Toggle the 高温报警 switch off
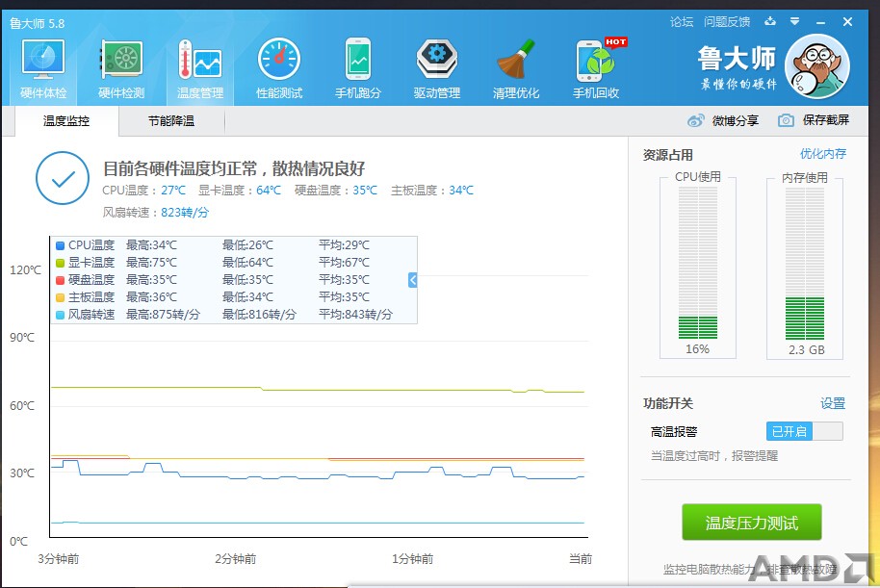The width and height of the screenshot is (880, 588). pyautogui.click(x=804, y=431)
